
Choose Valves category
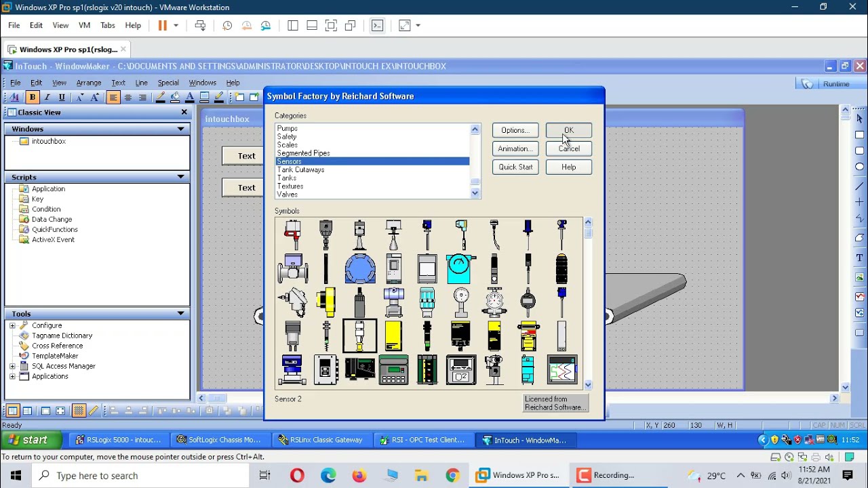[x=288, y=195]
